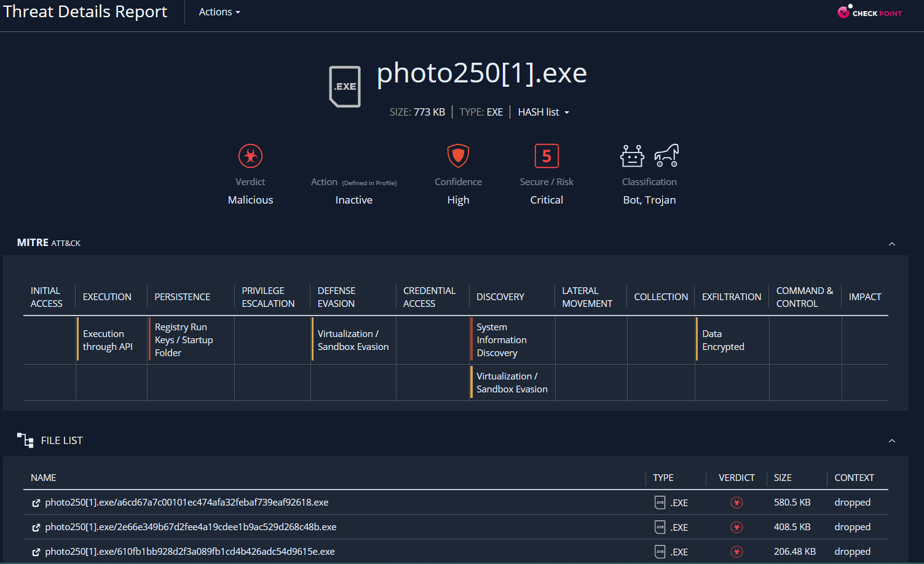Click the File List tree icon
This screenshot has height=564, width=924.
click(25, 440)
